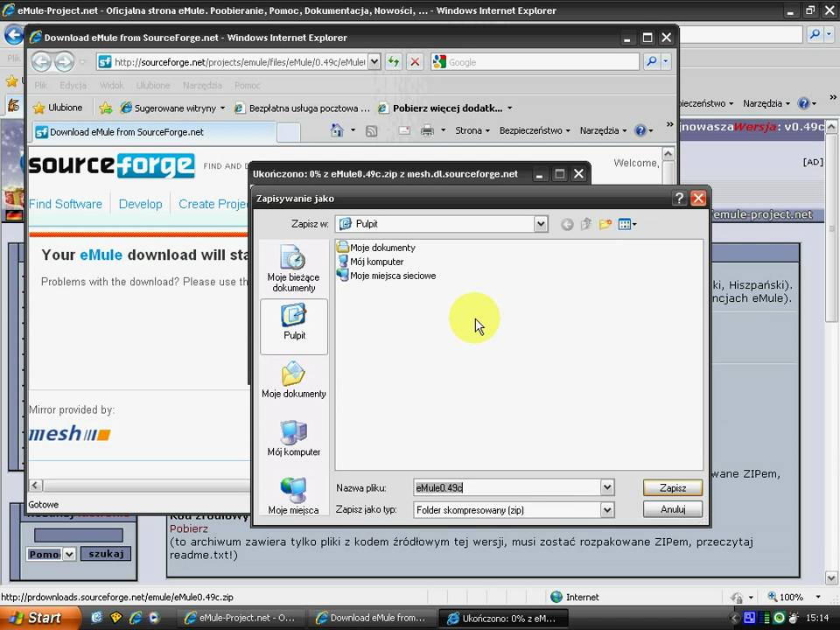Viewport: 840px width, 630px height.
Task: Click print icon in SourceForge toolbar
Action: pyautogui.click(x=427, y=130)
